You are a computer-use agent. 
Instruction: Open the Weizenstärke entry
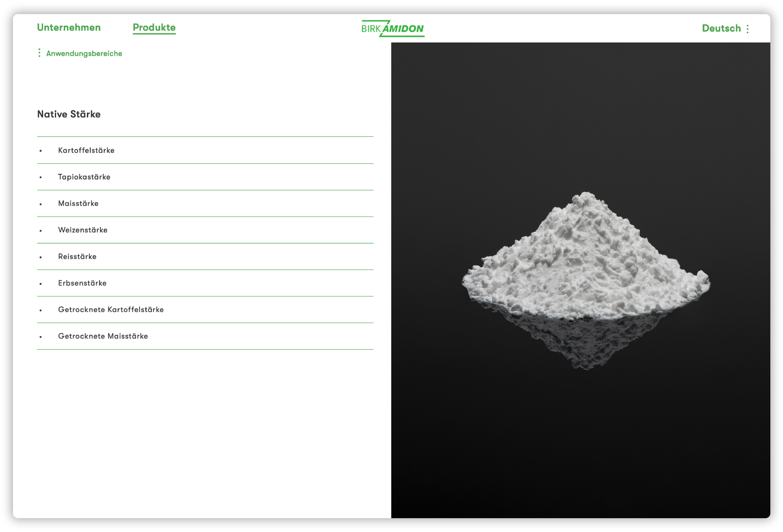point(83,230)
